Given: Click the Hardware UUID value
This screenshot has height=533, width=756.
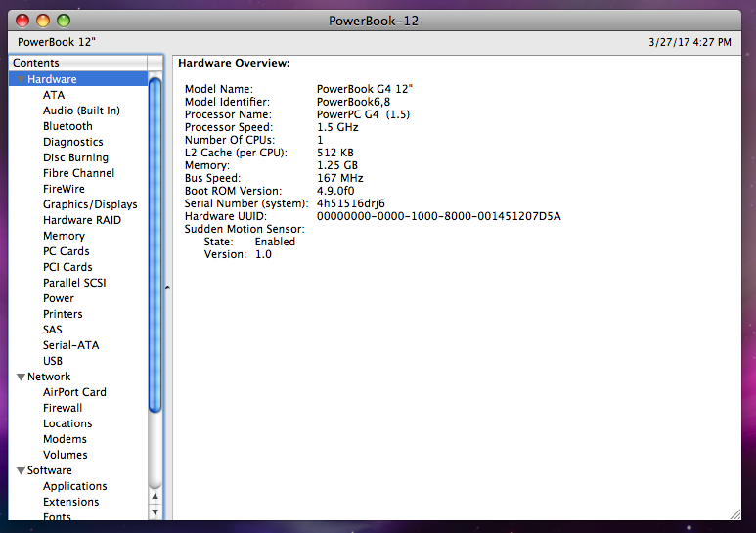Looking at the screenshot, I should point(439,216).
